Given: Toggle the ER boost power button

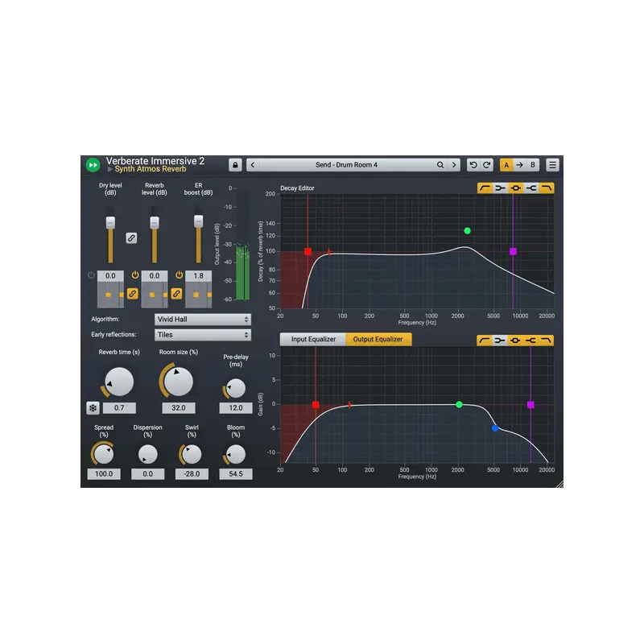Looking at the screenshot, I should click(x=179, y=275).
